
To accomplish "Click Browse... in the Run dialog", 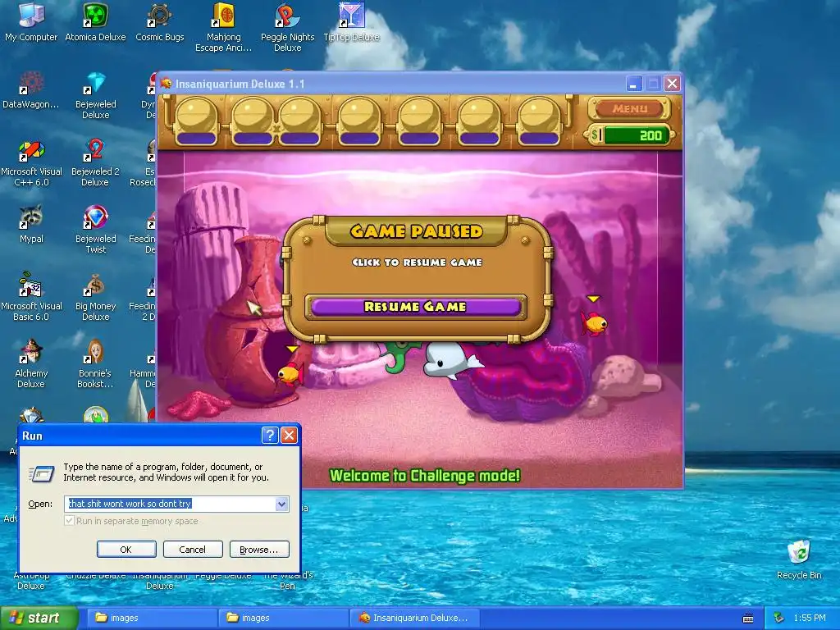I will [x=259, y=549].
